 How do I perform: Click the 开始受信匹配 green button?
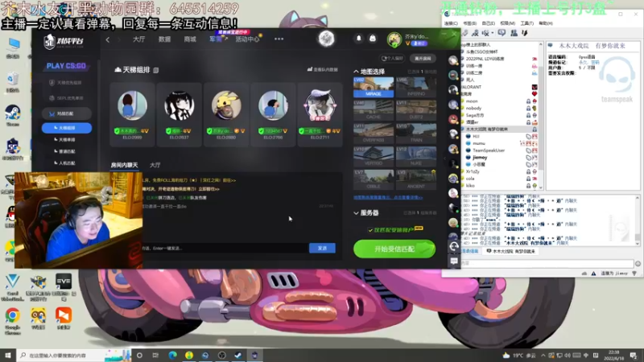tap(394, 249)
